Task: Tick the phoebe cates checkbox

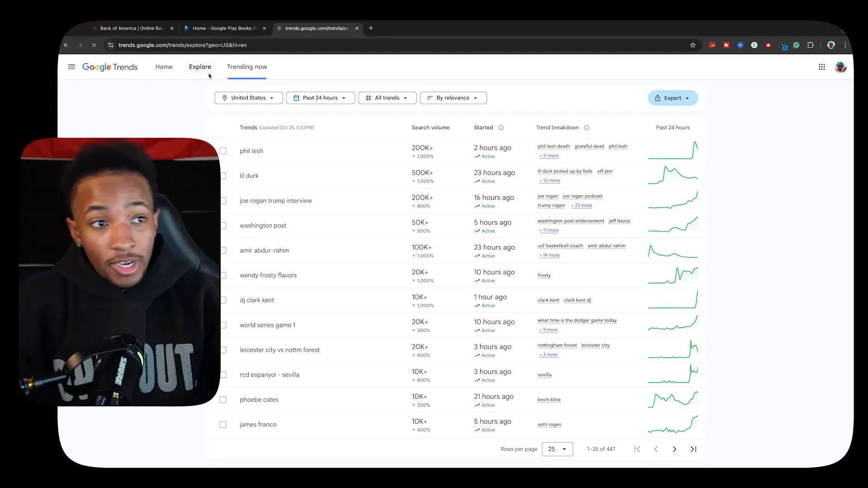Action: pyautogui.click(x=223, y=399)
